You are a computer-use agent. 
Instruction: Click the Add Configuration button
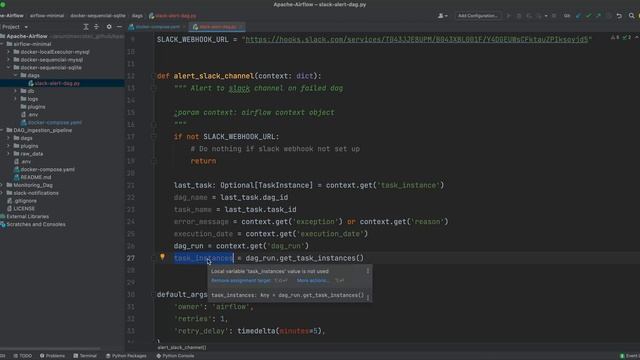(x=478, y=16)
